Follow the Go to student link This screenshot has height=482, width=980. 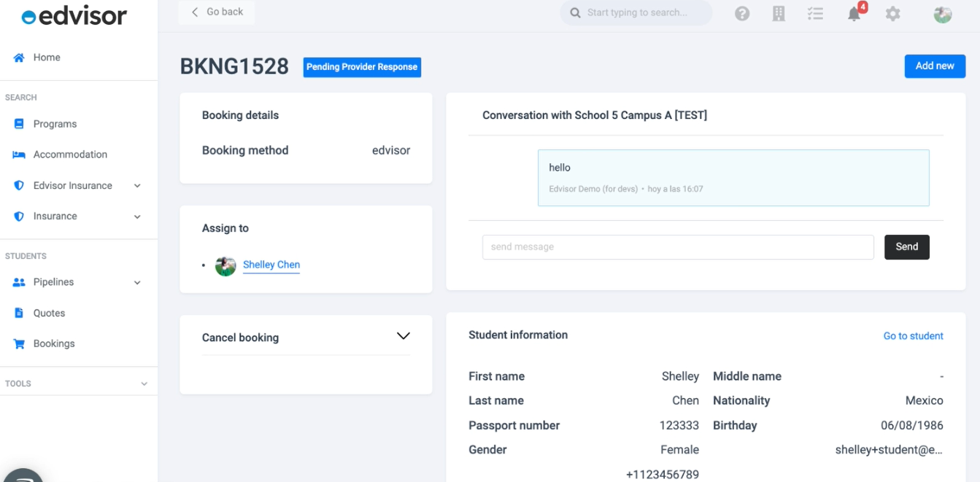(914, 336)
